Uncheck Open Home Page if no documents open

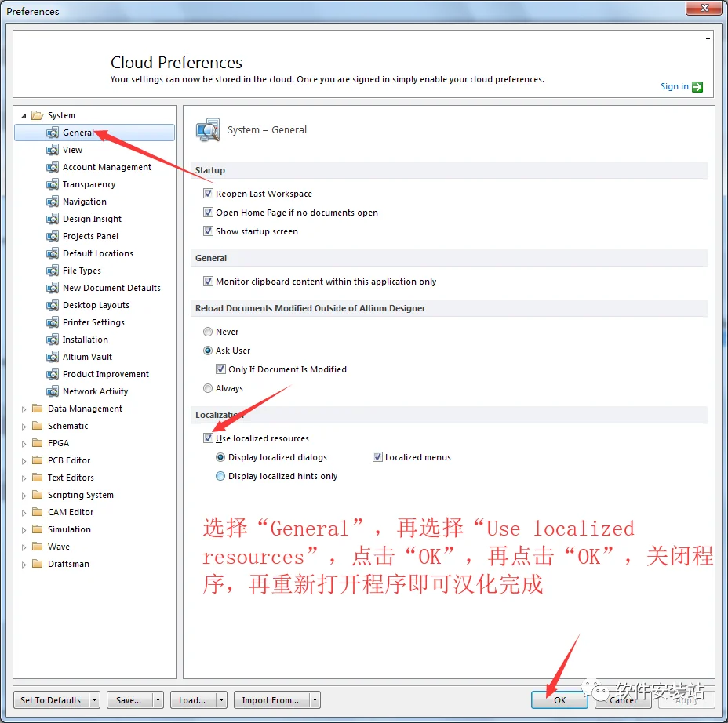coord(208,212)
